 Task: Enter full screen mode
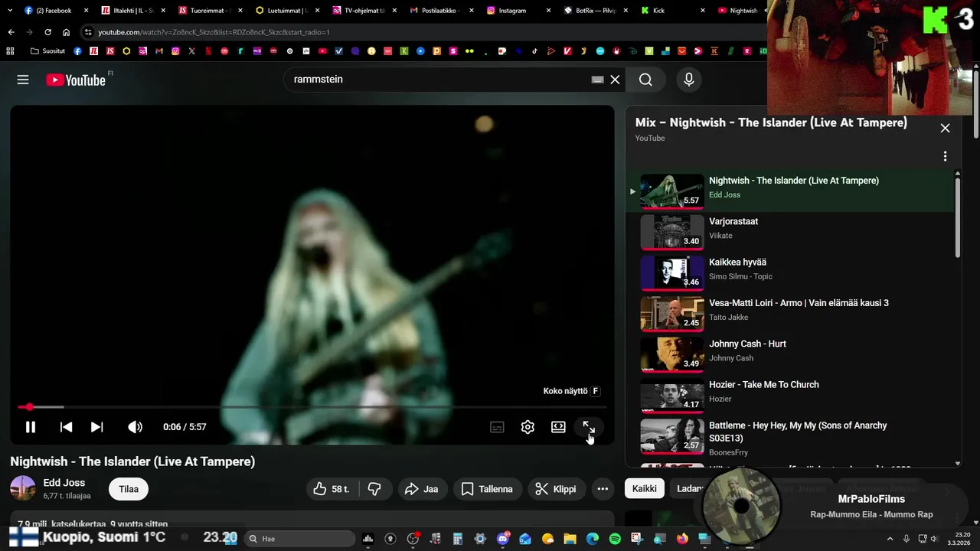point(589,427)
